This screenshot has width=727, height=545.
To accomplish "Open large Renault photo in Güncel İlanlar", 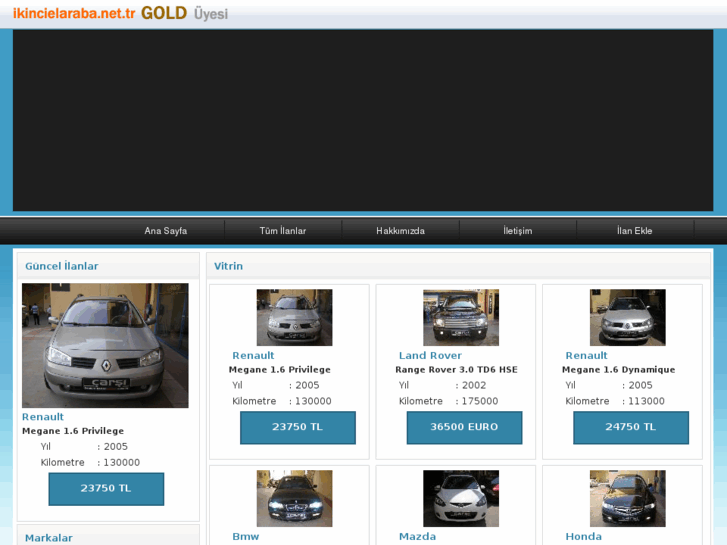I will [x=105, y=345].
